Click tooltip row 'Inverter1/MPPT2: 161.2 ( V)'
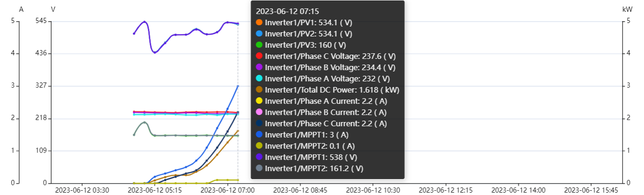This screenshot has height=195, width=644. click(310, 168)
